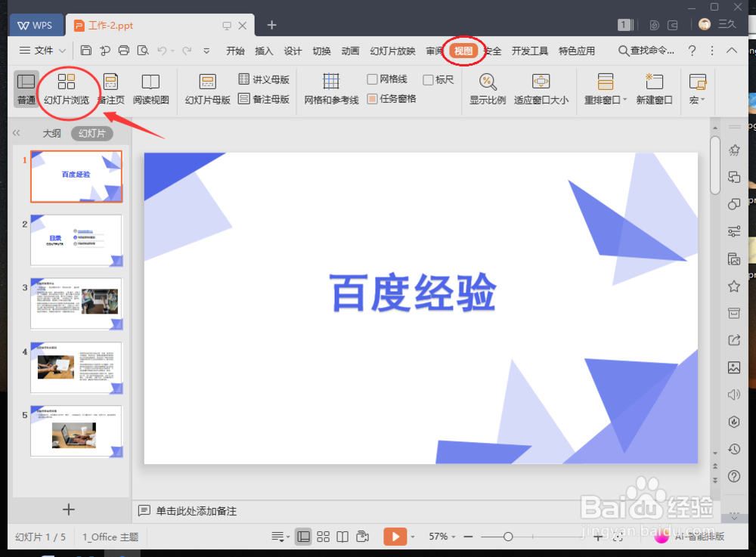Collapse the slide panel with double chevron

(17, 133)
